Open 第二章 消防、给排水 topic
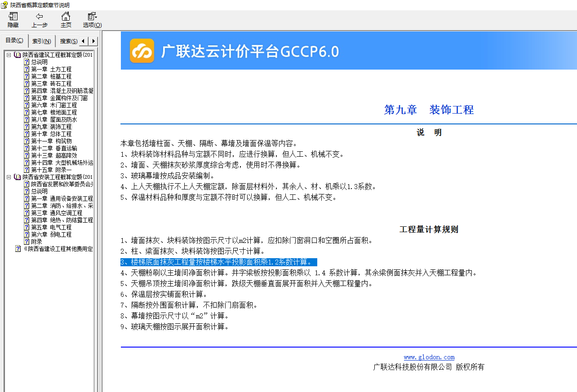Image resolution: width=577 pixels, height=392 pixels. tap(62, 206)
